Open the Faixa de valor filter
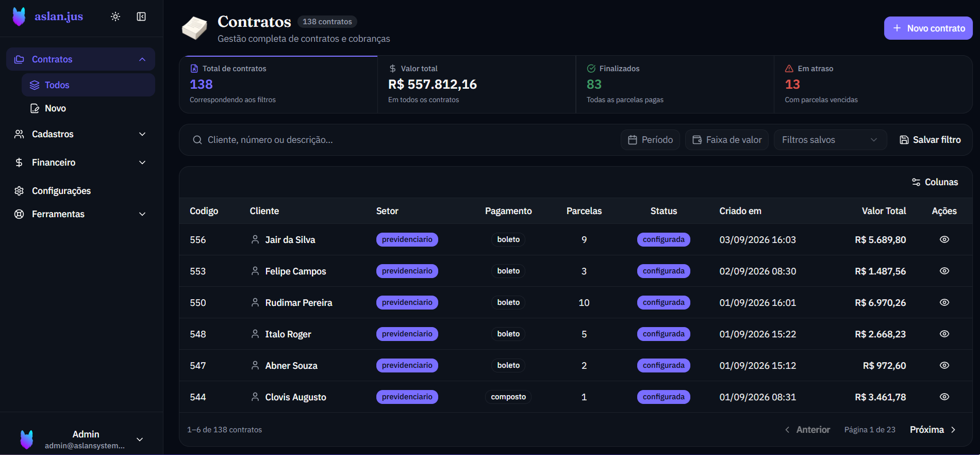Screen dimensions: 980x455 tap(727, 140)
